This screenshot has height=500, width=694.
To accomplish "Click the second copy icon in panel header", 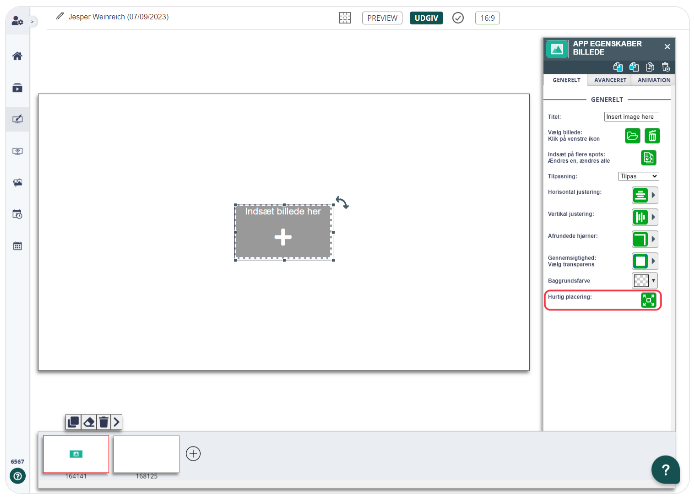I will tap(634, 67).
